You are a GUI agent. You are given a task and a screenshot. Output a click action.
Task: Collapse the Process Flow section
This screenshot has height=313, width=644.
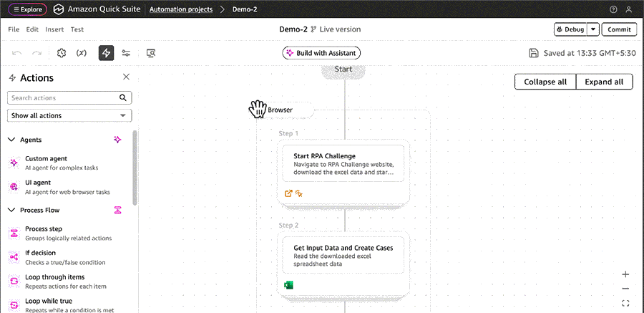click(x=11, y=210)
